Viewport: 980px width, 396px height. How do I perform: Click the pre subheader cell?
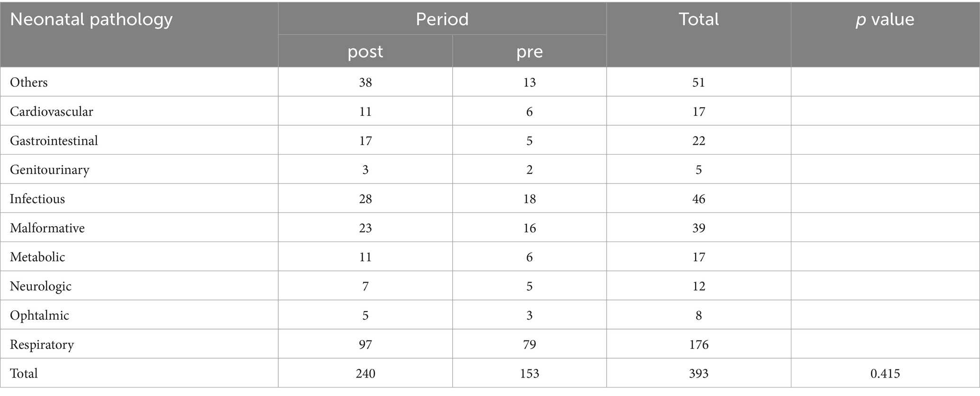[x=529, y=51]
